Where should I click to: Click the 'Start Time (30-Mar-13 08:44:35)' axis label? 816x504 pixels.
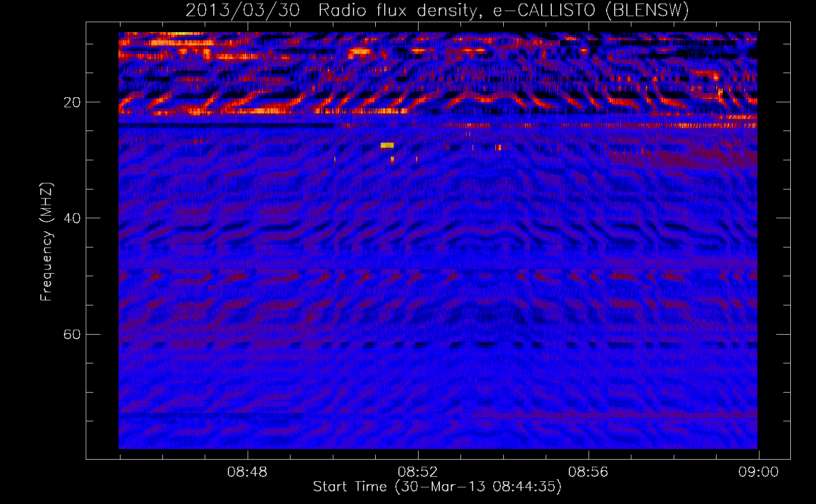(437, 487)
